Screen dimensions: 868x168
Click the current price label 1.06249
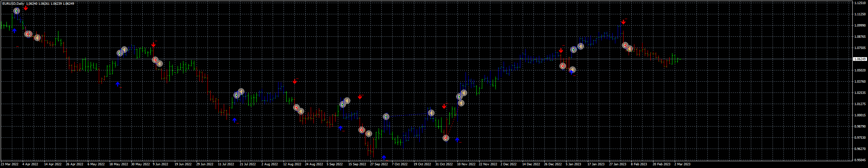860,59
